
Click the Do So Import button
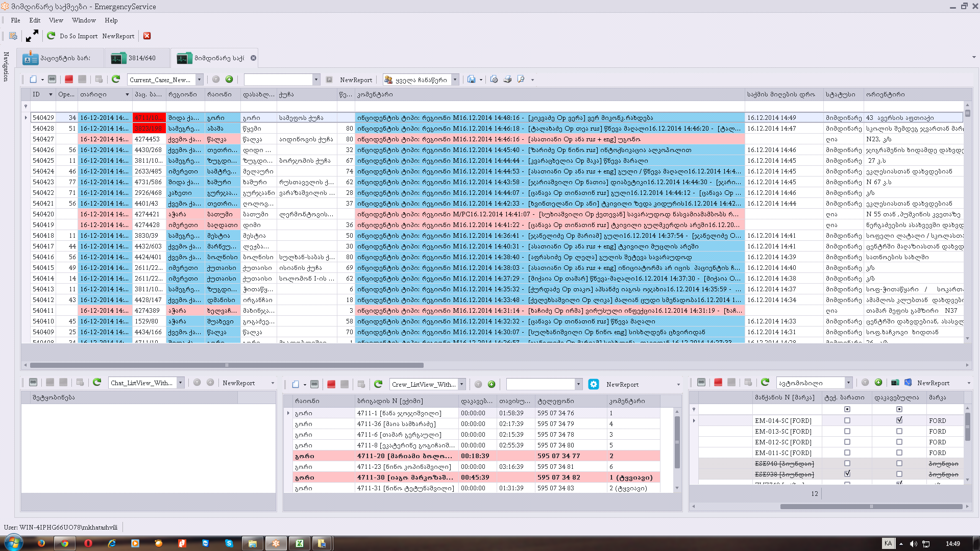(78, 36)
